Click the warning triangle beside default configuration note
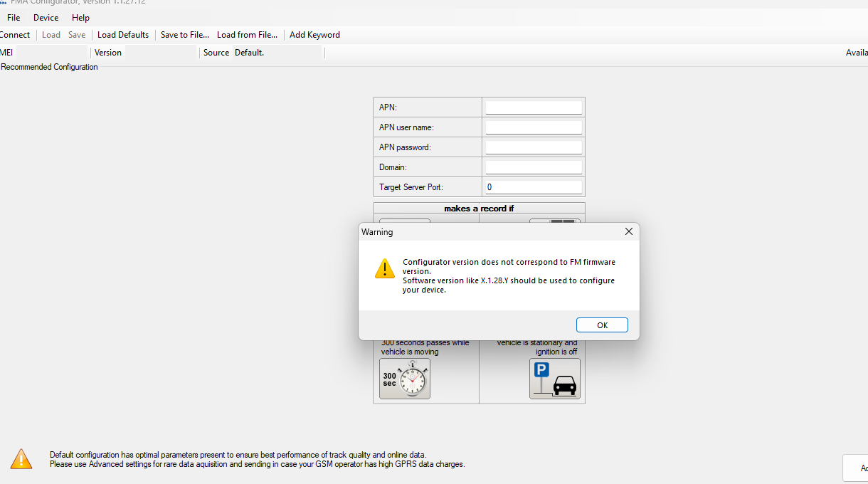This screenshot has width=868, height=484. 21,459
